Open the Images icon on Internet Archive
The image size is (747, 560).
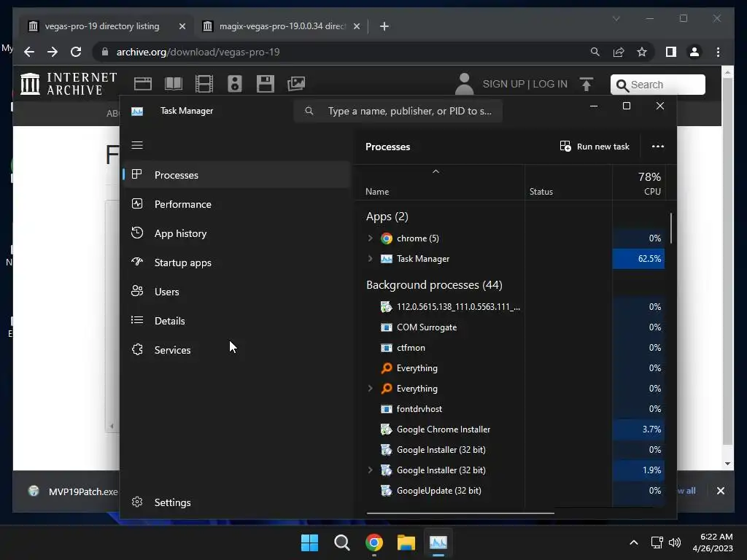pos(296,84)
